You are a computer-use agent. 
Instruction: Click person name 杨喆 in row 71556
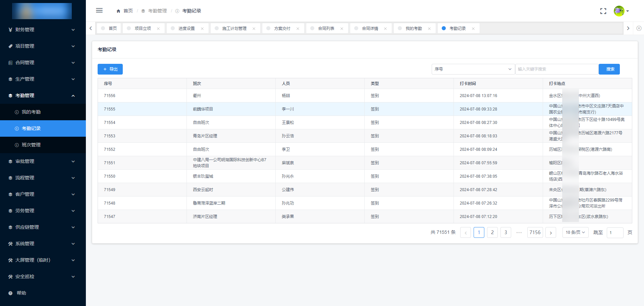(x=286, y=96)
